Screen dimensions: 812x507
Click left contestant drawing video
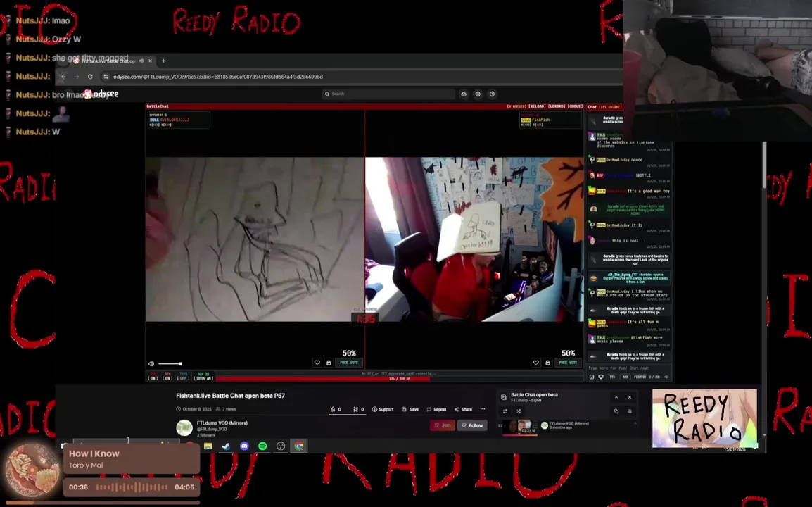click(255, 239)
